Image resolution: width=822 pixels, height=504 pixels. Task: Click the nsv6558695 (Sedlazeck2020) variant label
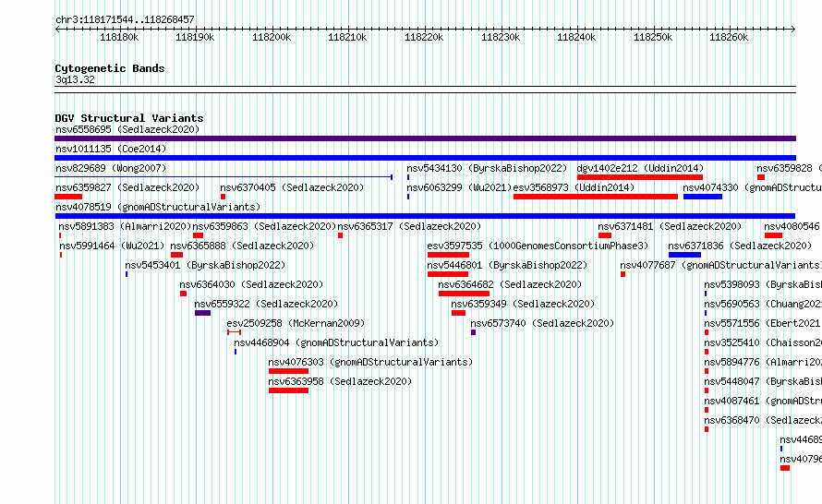pos(127,129)
